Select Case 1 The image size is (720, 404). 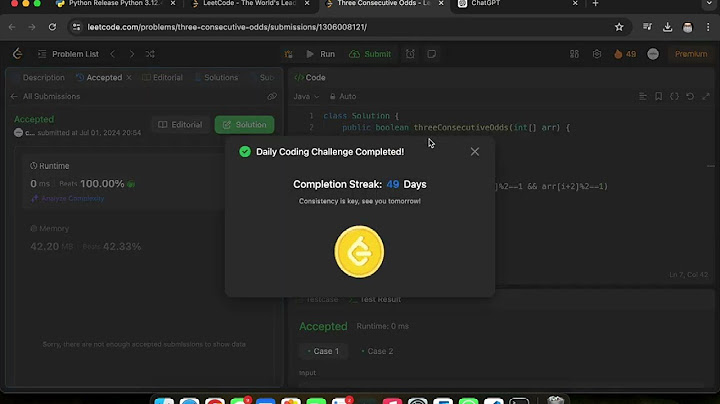(323, 351)
